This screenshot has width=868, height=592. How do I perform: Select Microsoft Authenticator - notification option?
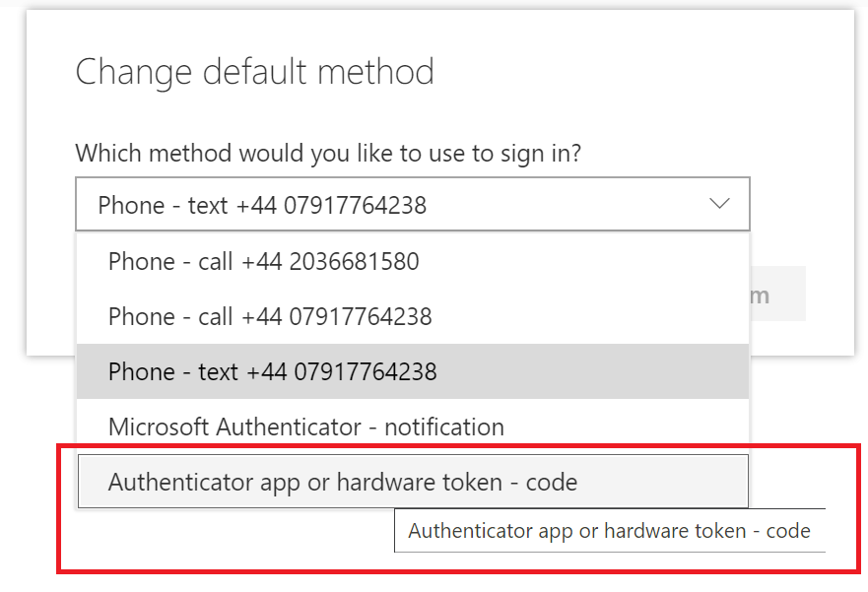306,427
